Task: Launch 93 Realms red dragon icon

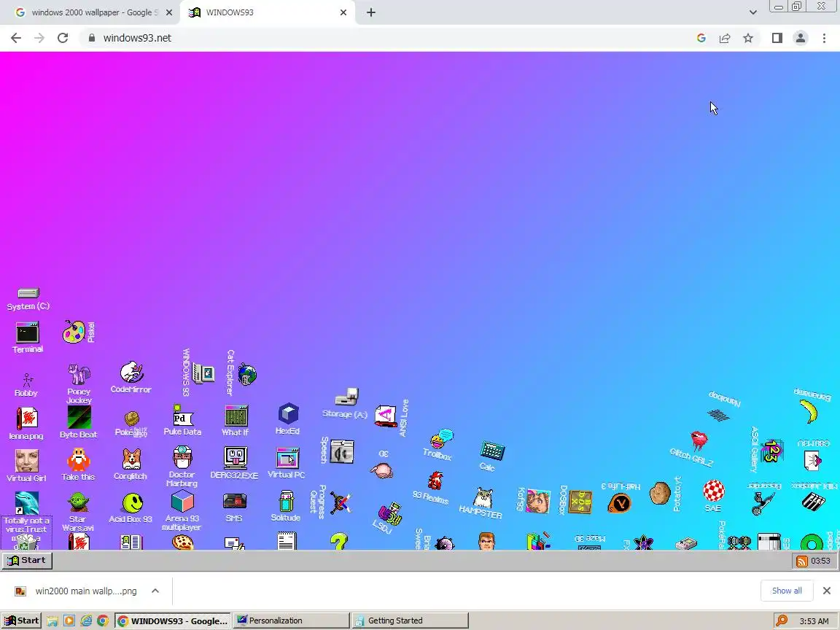Action: point(435,481)
